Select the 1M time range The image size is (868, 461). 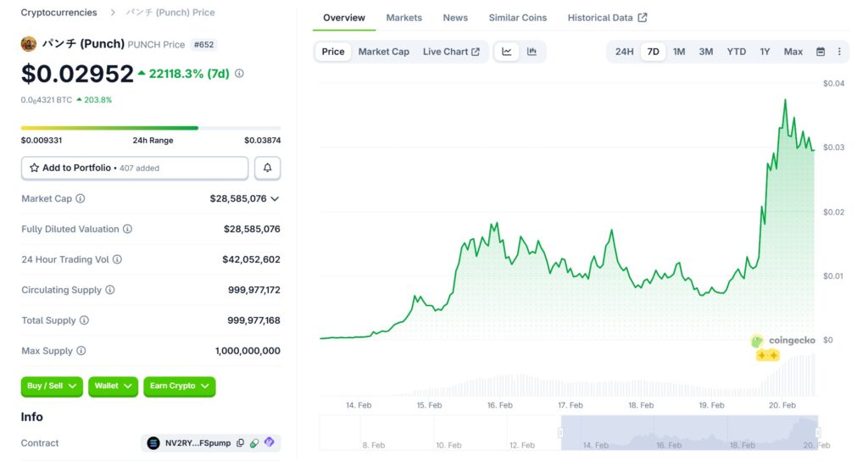pyautogui.click(x=679, y=52)
